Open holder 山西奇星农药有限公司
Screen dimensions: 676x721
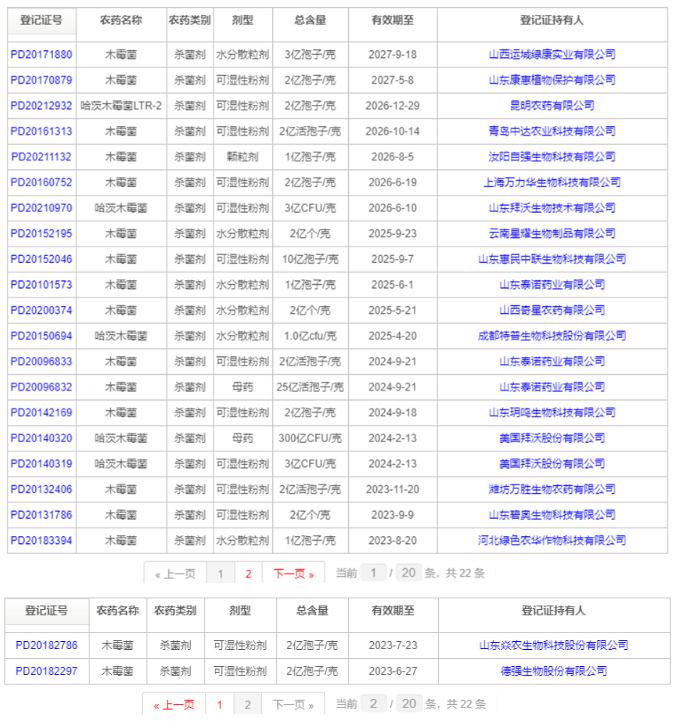[552, 310]
